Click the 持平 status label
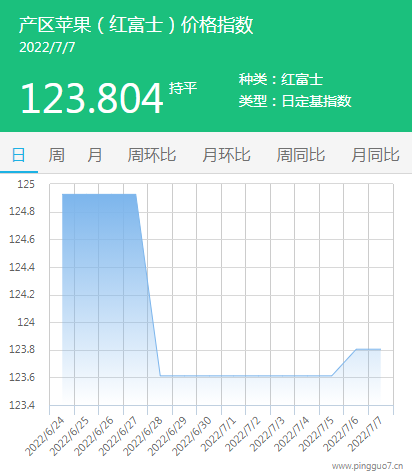Screen dimensions: 412x476 [183, 88]
